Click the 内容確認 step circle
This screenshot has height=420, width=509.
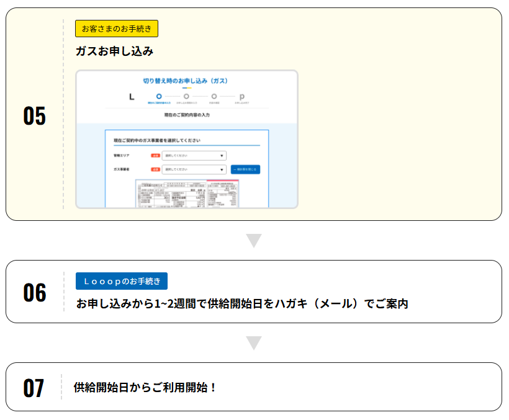(x=215, y=97)
